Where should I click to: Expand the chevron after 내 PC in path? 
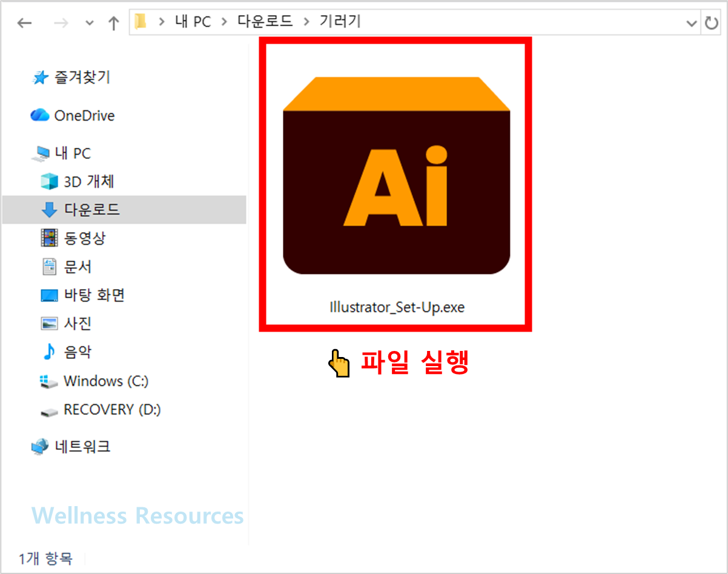(224, 22)
